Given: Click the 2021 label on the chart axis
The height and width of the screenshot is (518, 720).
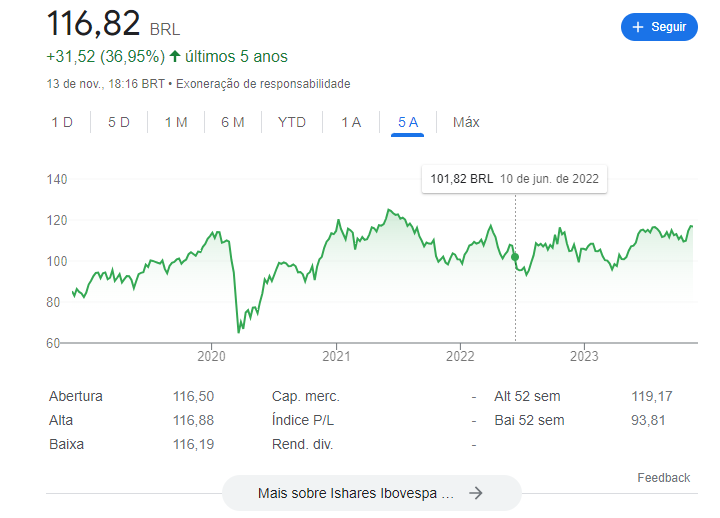Looking at the screenshot, I should pos(336,355).
